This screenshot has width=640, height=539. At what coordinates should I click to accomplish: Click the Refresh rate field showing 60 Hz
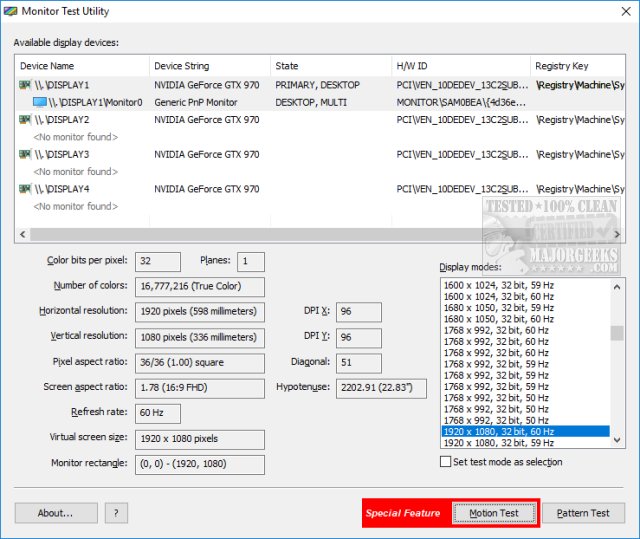[158, 414]
